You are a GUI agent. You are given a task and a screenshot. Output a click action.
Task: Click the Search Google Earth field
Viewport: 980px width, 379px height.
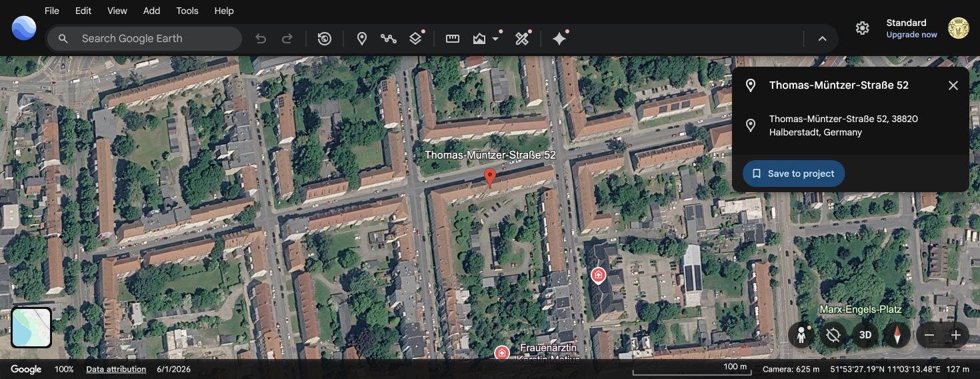click(144, 39)
